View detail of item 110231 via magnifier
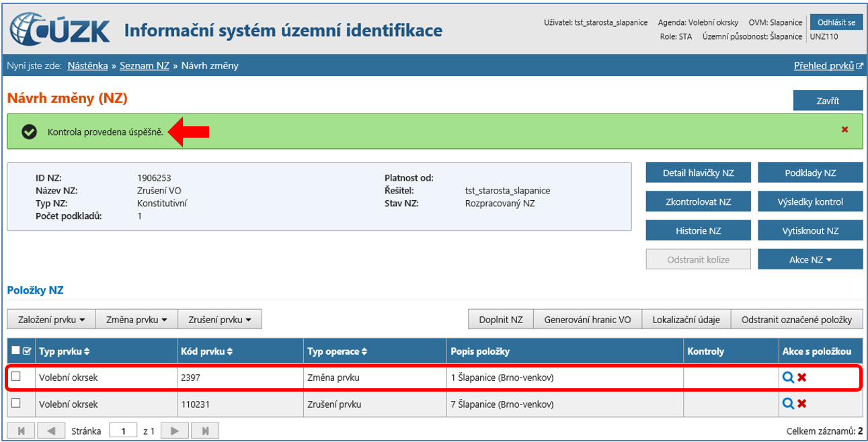Image resolution: width=868 pixels, height=442 pixels. tap(787, 404)
